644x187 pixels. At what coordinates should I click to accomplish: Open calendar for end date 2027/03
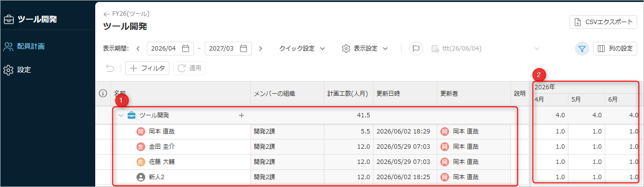[x=243, y=49]
